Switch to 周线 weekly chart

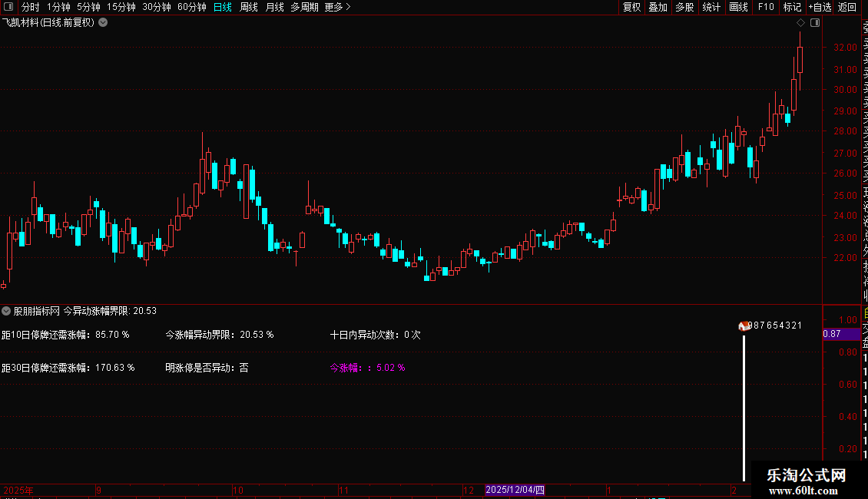click(x=249, y=7)
